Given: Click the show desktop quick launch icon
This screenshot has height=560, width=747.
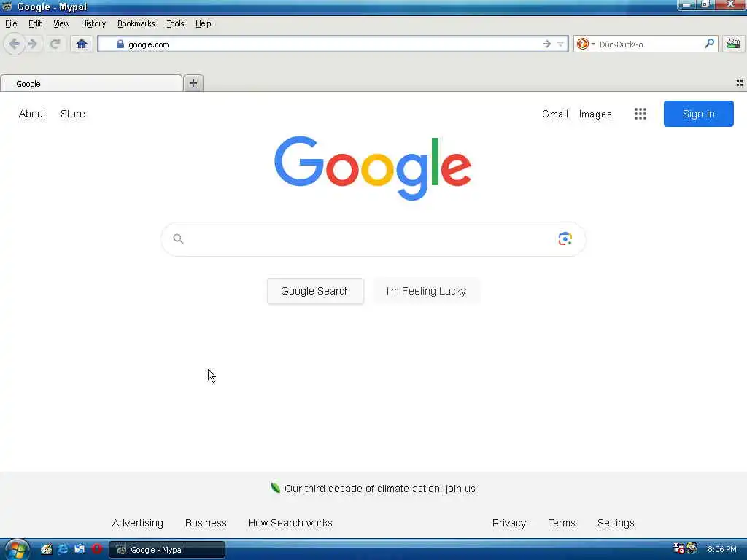Looking at the screenshot, I should [80, 550].
